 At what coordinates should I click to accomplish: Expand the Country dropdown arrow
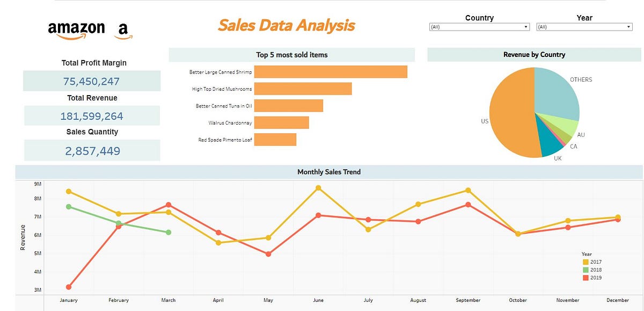tap(525, 26)
